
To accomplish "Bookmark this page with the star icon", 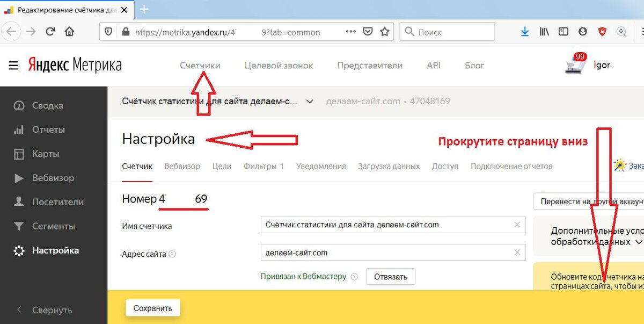I will (x=384, y=32).
